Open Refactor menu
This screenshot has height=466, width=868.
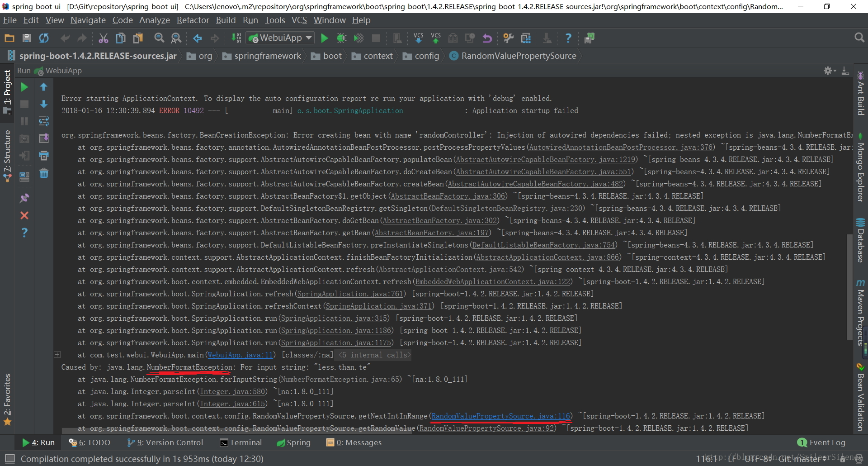click(193, 20)
